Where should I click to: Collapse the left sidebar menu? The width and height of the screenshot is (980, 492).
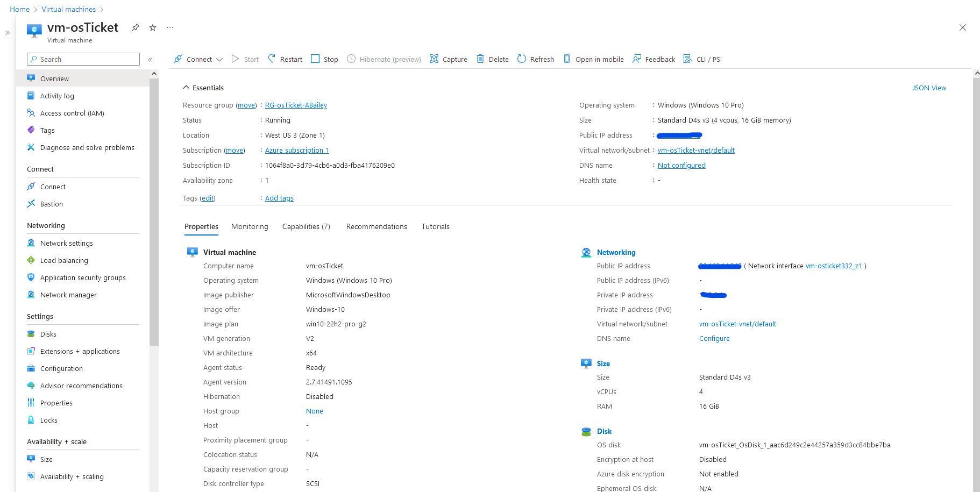click(x=150, y=60)
